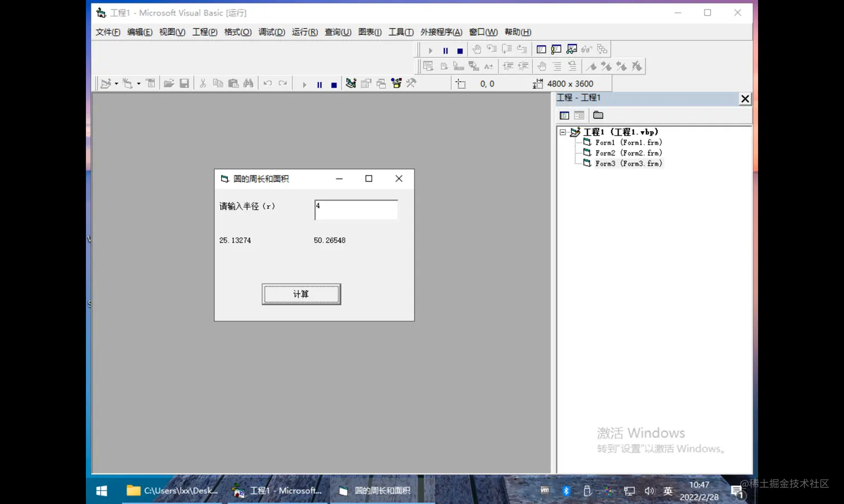Image resolution: width=844 pixels, height=504 pixels.
Task: Click the Cut scissors icon
Action: coord(203,84)
